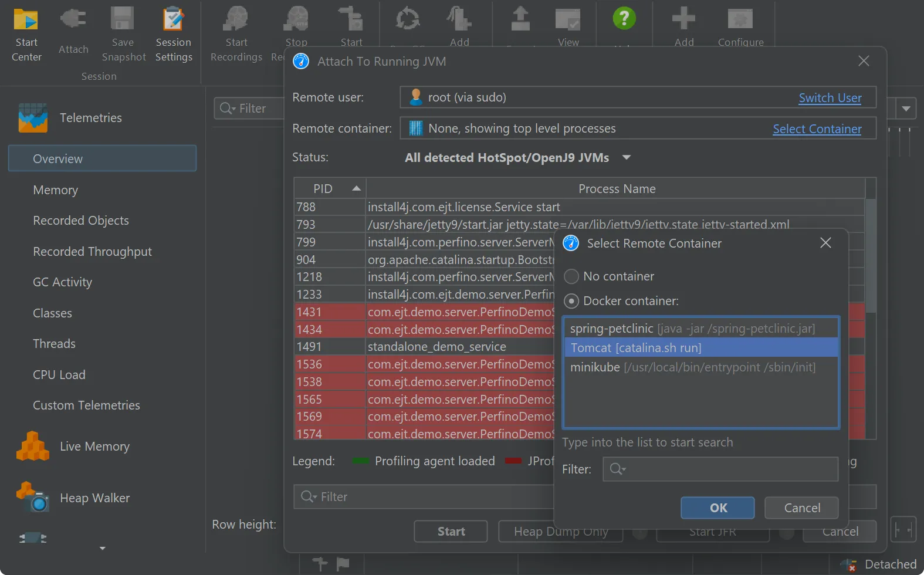Image resolution: width=924 pixels, height=575 pixels.
Task: Select Memory in the sidebar
Action: [55, 190]
